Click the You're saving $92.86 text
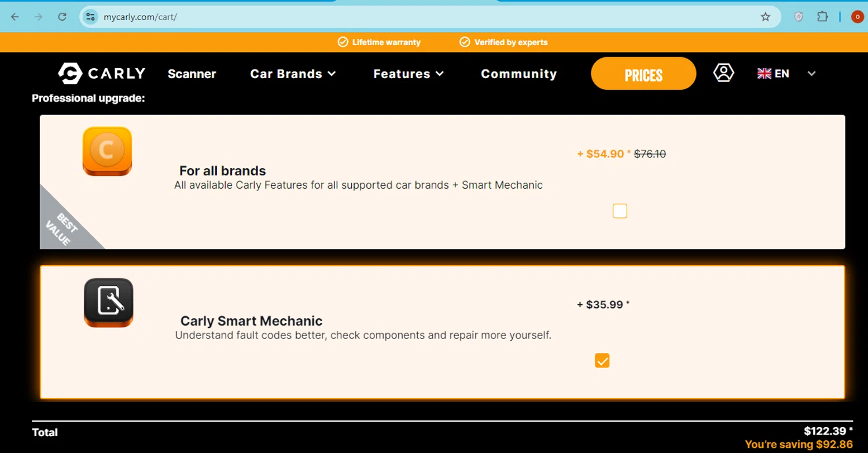The image size is (868, 453). pyautogui.click(x=799, y=444)
